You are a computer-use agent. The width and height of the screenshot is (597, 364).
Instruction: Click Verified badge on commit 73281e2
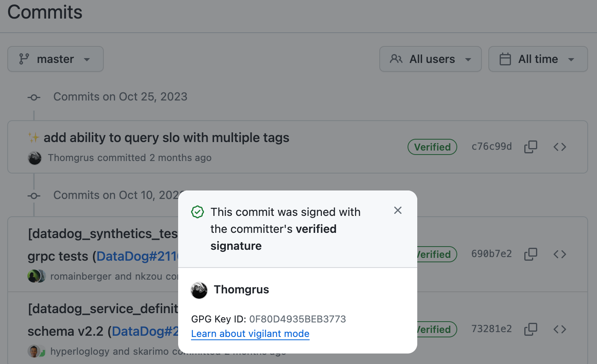coord(436,329)
